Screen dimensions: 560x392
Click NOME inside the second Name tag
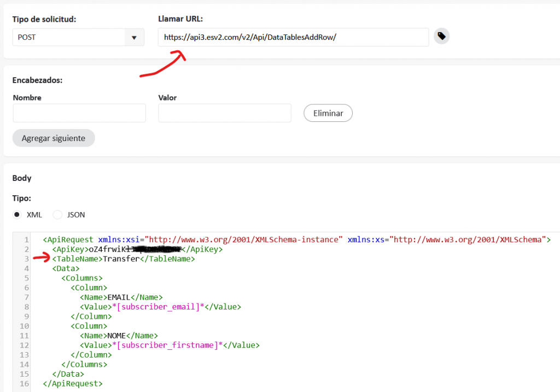[x=116, y=336]
